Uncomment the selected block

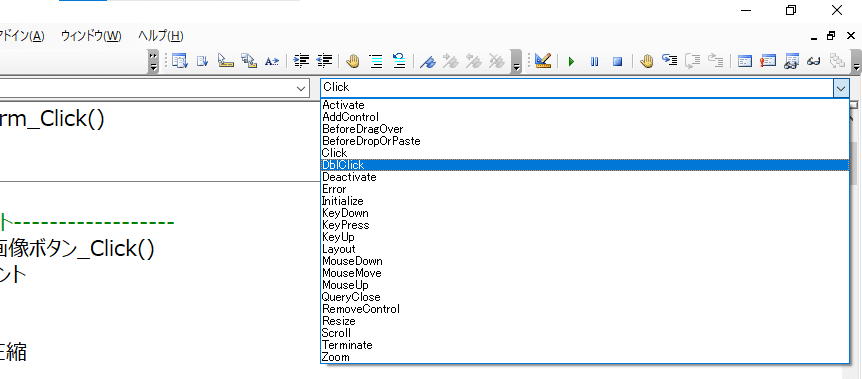point(399,61)
